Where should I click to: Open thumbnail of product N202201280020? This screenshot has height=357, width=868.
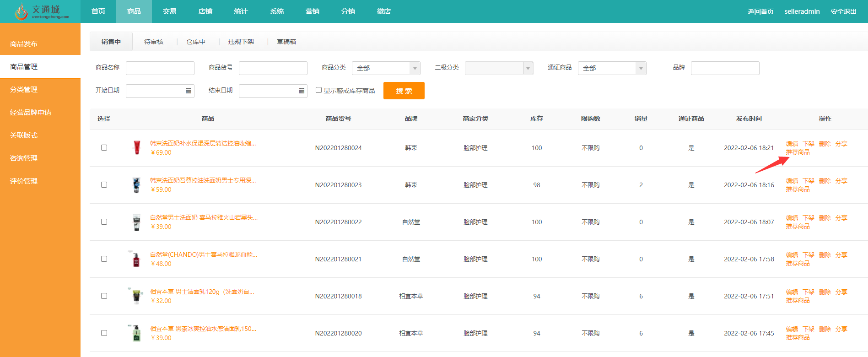(136, 333)
